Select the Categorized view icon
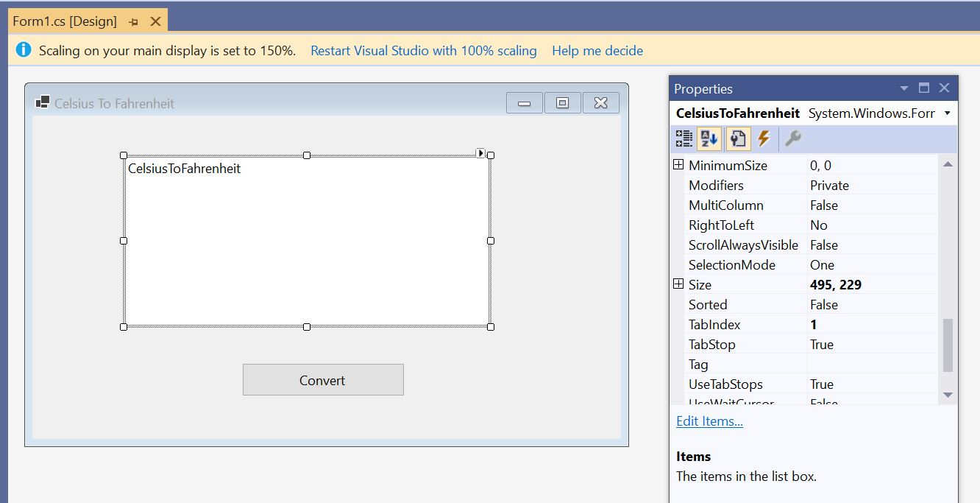 [x=683, y=138]
